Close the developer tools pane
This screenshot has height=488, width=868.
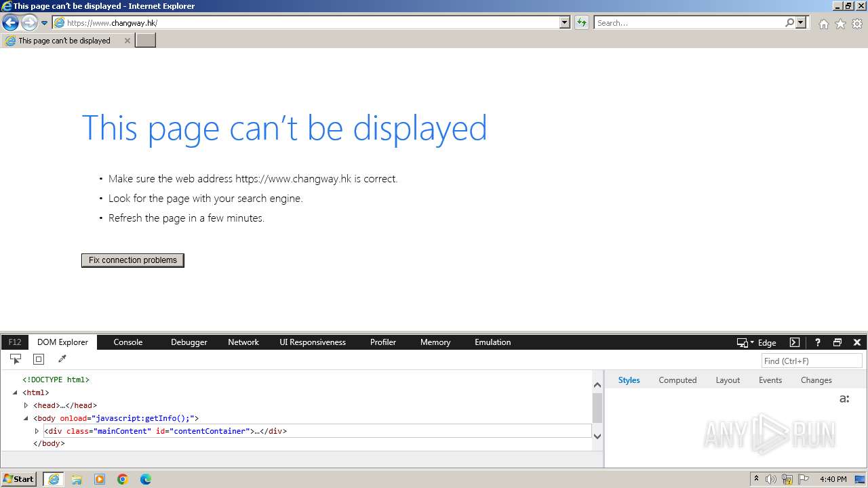[x=857, y=342]
